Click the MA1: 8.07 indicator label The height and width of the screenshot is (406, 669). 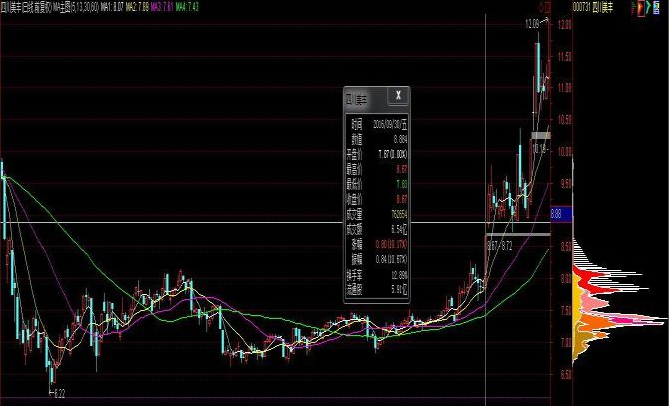click(112, 7)
